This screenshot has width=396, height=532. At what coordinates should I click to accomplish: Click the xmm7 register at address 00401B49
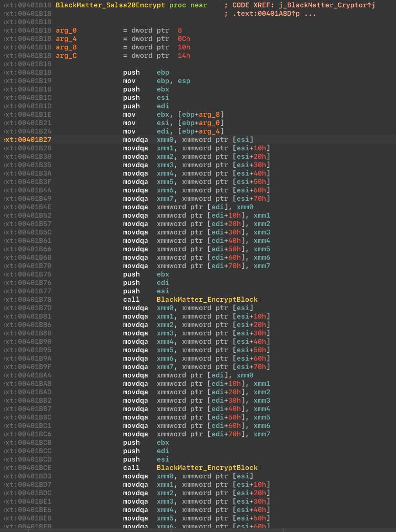pyautogui.click(x=165, y=199)
